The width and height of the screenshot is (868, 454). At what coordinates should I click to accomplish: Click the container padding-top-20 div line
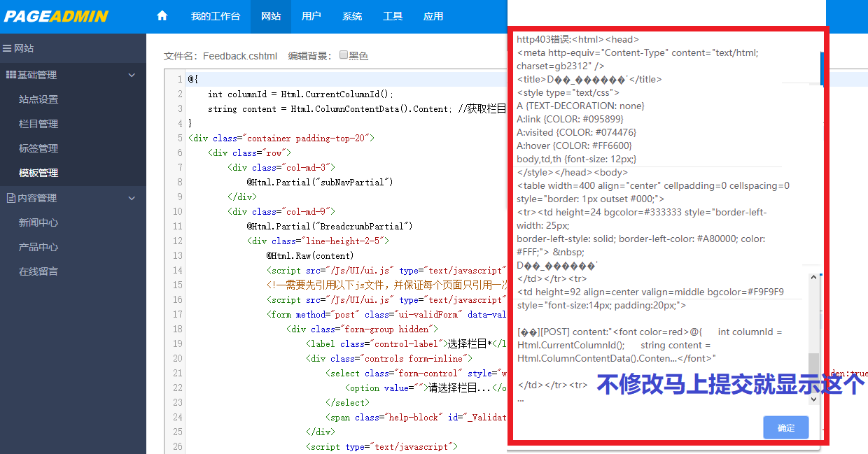pos(282,138)
